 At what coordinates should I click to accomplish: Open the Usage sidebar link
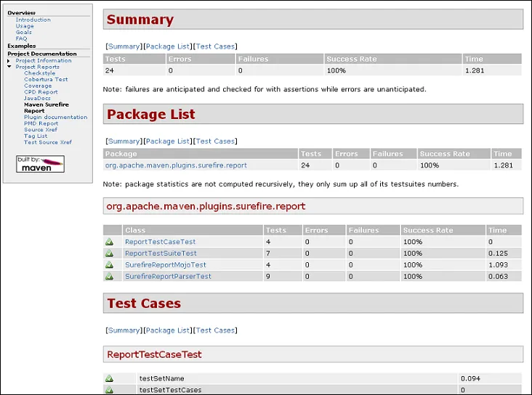coord(25,26)
